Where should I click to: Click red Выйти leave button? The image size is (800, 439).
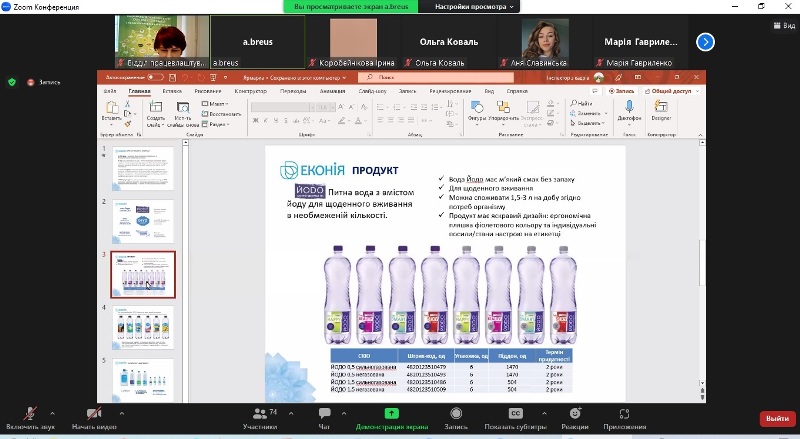777,419
